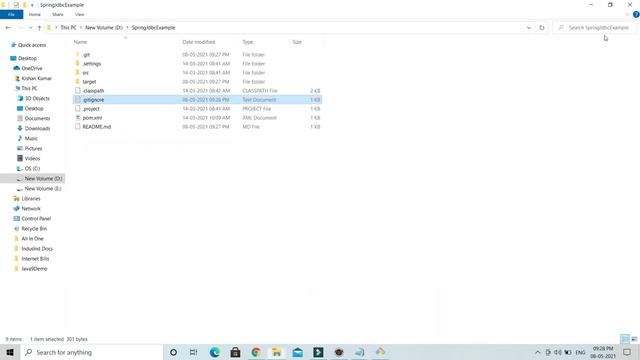Viewport: 640px width, 360px height.
Task: Open Control Panel in navigation pane
Action: click(x=36, y=219)
